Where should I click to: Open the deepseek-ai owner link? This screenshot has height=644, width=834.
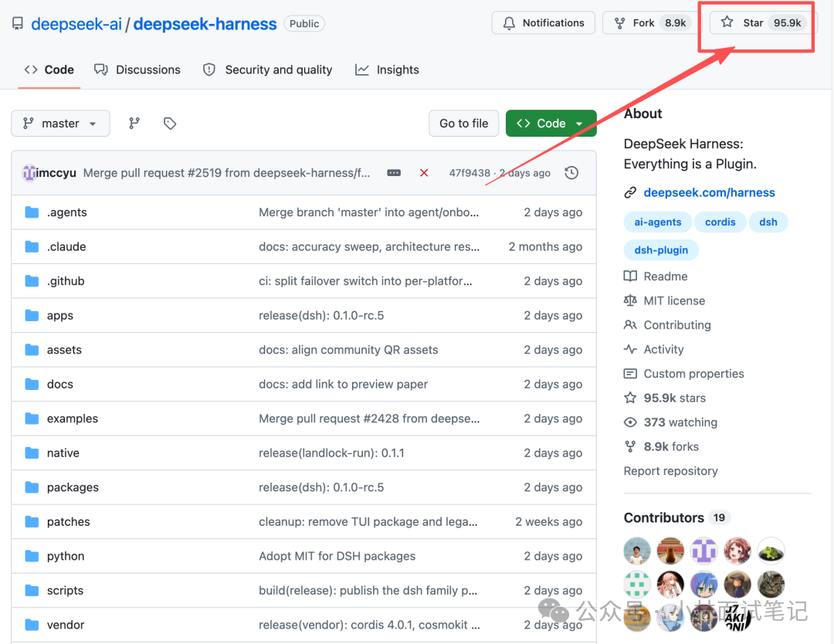click(76, 24)
